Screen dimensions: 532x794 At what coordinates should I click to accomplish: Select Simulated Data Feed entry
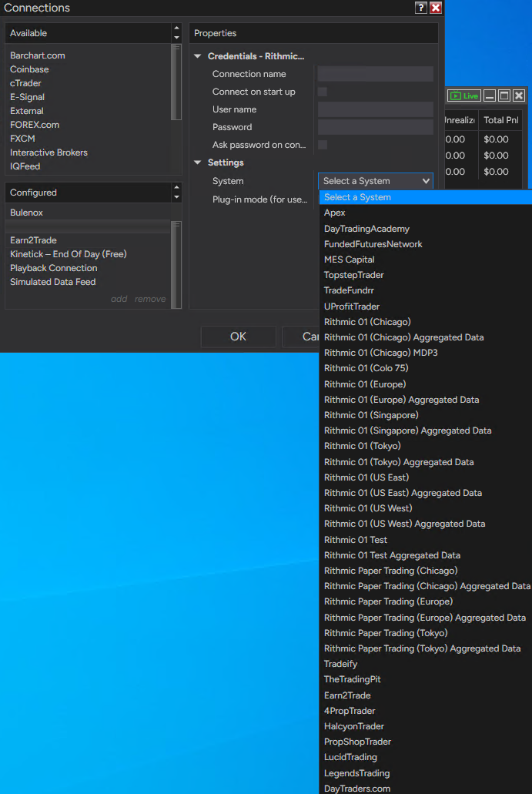(x=53, y=282)
